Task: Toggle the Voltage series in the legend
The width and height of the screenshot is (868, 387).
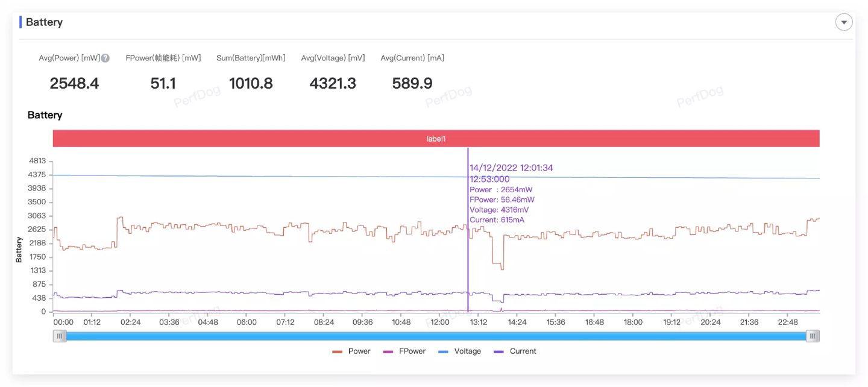Action: (460, 351)
